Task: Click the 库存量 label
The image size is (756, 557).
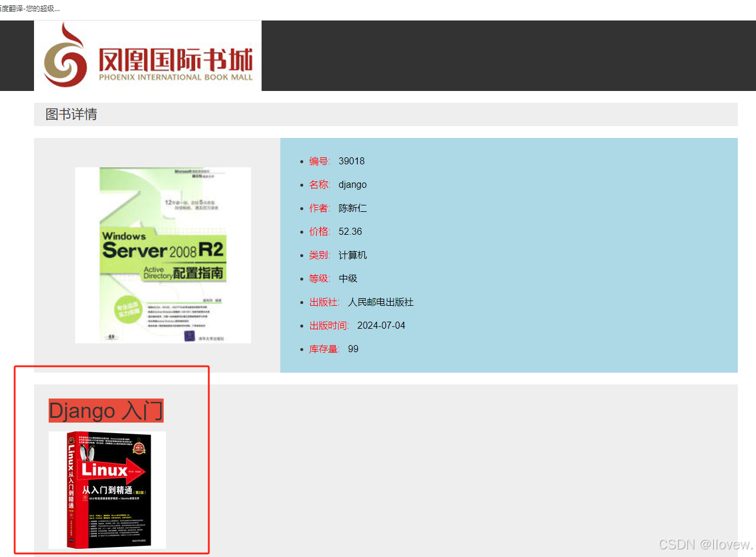Action: tap(324, 349)
